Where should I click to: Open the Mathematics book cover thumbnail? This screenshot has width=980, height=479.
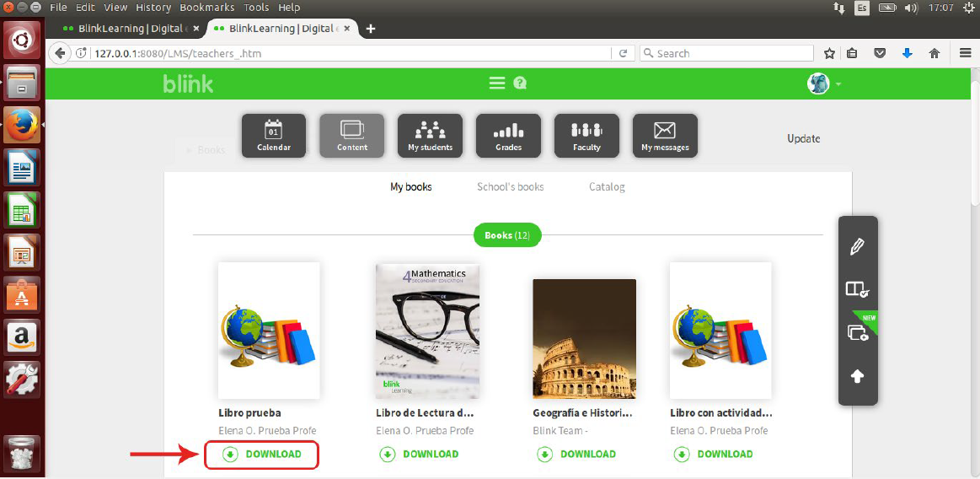click(427, 331)
